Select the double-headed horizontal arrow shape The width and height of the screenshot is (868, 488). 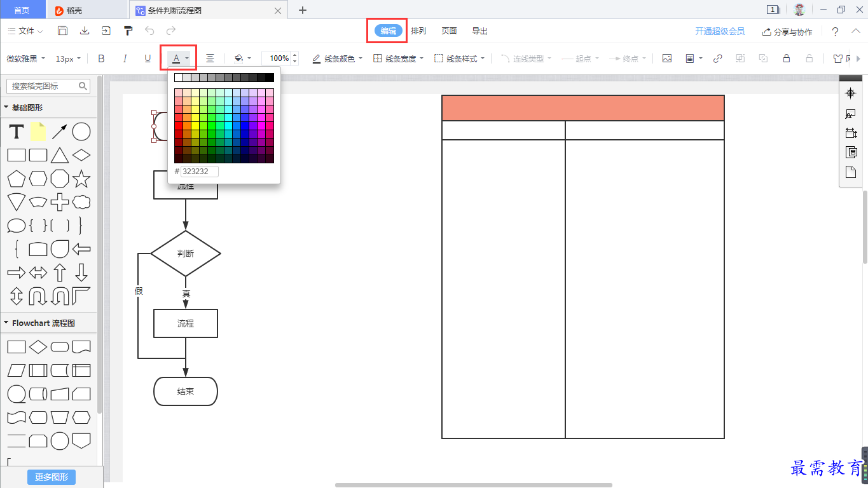pos(38,273)
